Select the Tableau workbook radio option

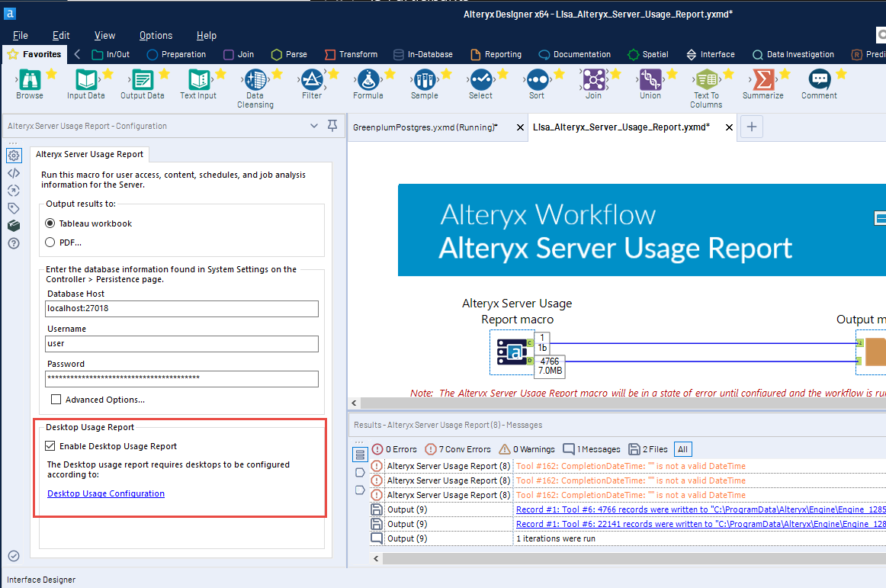[51, 223]
